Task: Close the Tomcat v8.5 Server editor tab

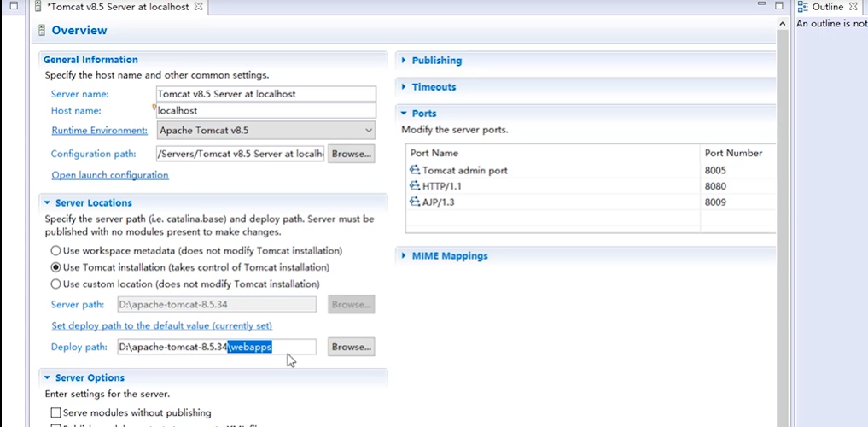Action: 199,7
